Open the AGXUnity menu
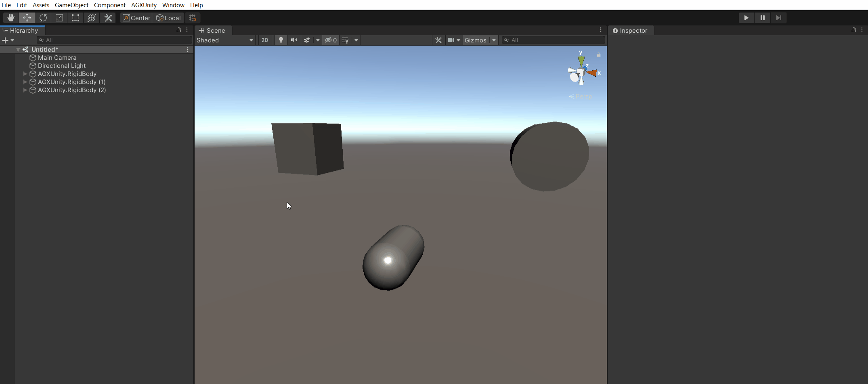Image resolution: width=868 pixels, height=384 pixels. (144, 5)
